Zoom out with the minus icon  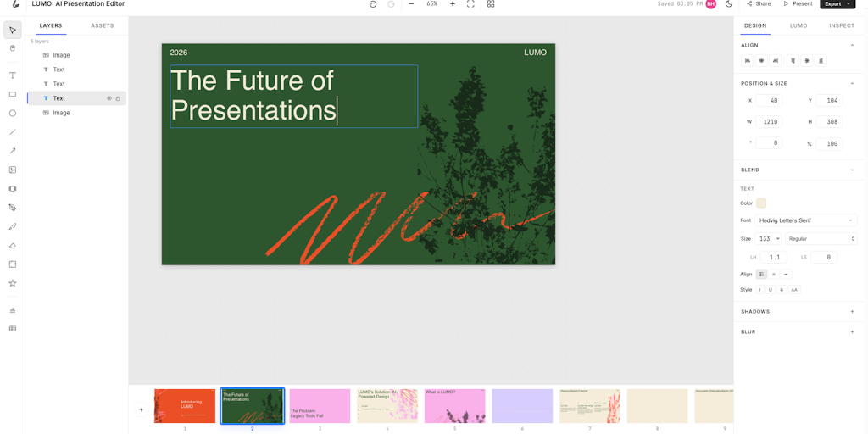411,4
